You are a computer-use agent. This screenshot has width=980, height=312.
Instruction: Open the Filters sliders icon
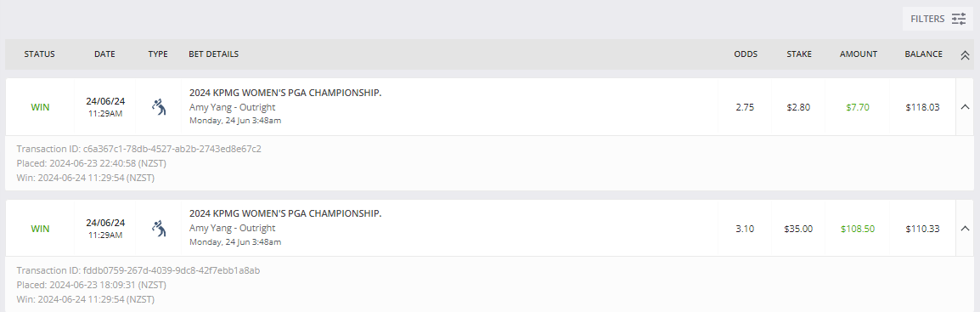pyautogui.click(x=958, y=19)
